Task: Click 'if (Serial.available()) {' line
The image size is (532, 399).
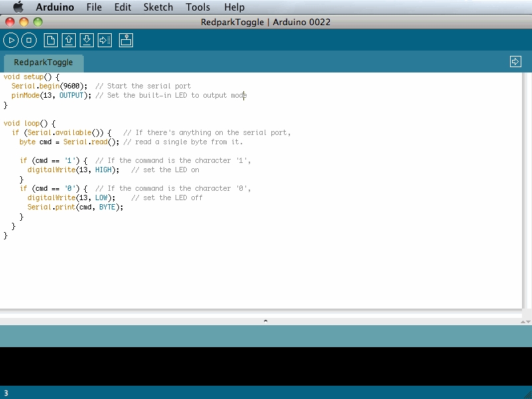Action: [x=61, y=132]
